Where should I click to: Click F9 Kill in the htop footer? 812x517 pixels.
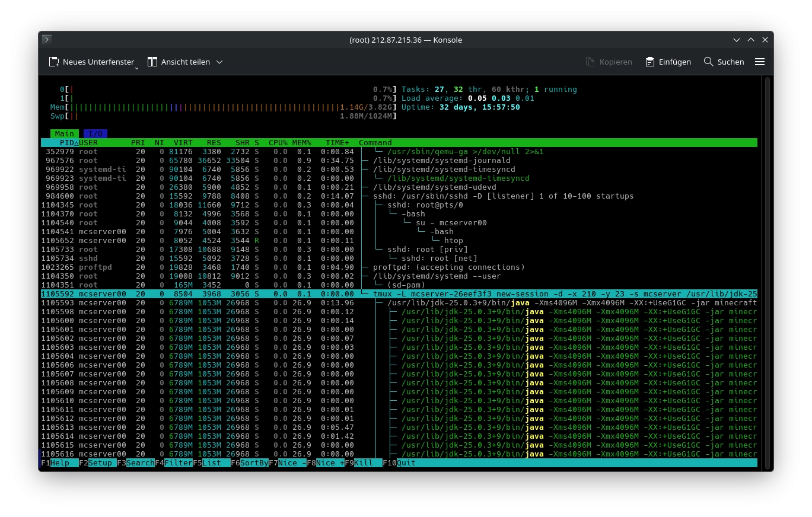pos(364,463)
